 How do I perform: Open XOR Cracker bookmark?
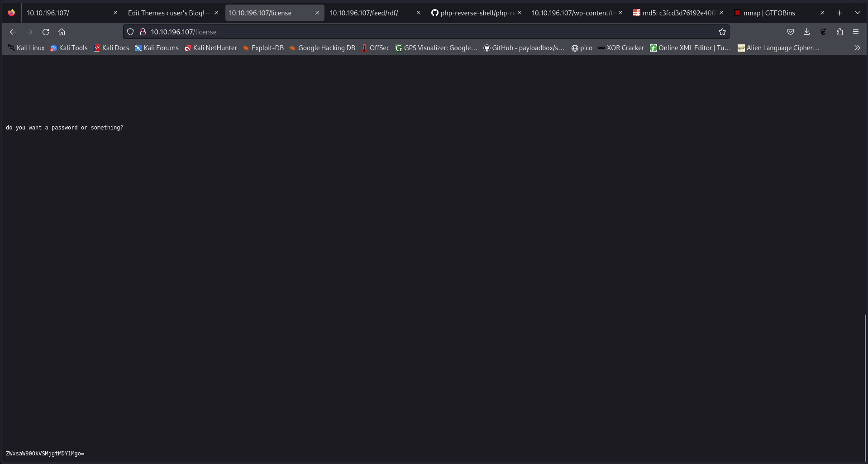pyautogui.click(x=621, y=48)
